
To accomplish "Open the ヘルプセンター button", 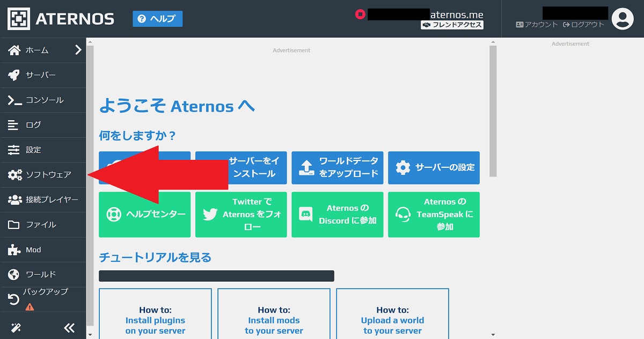I will [145, 215].
